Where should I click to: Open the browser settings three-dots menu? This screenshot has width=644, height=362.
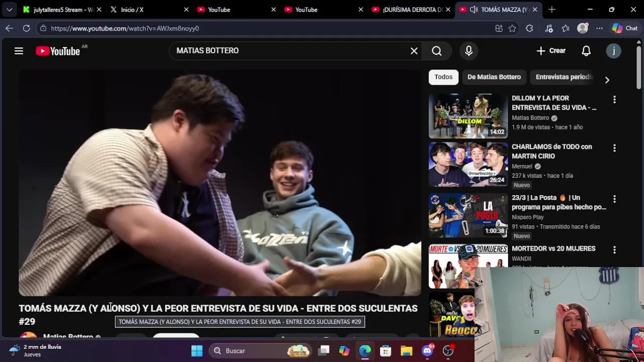[599, 29]
